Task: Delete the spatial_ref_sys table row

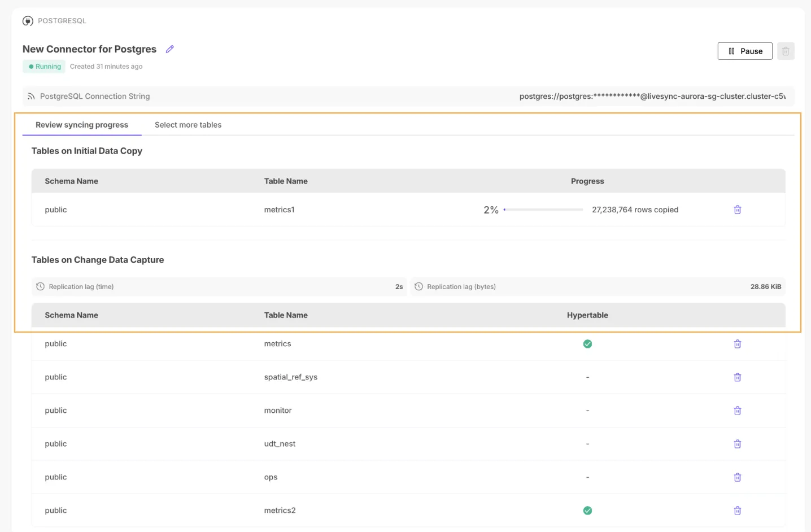Action: 737,377
